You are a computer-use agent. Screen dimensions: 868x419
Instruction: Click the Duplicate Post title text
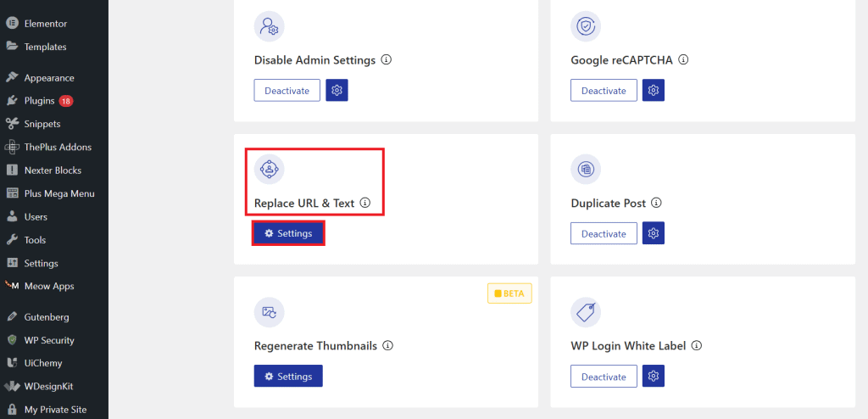tap(609, 203)
